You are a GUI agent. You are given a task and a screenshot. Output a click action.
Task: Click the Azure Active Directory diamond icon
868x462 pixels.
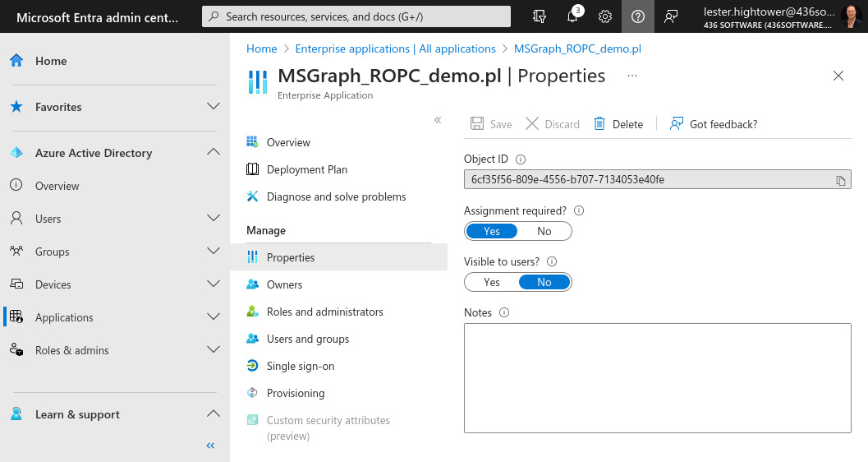(16, 152)
